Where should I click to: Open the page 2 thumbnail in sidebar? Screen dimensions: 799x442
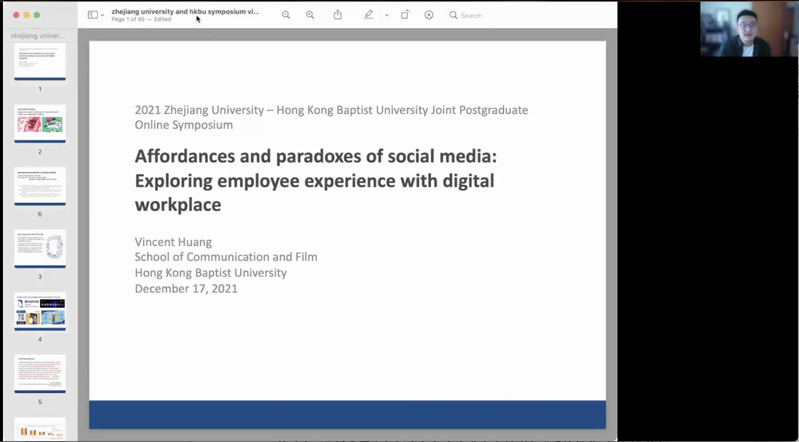40,124
